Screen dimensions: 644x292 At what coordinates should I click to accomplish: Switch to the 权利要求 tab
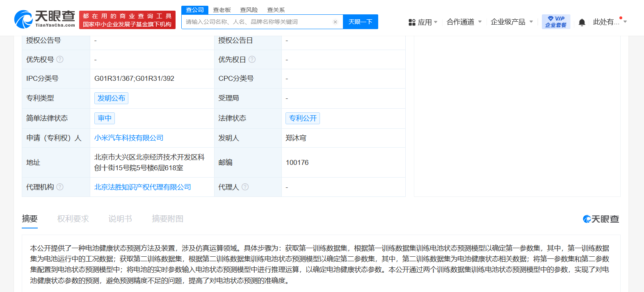(x=73, y=219)
